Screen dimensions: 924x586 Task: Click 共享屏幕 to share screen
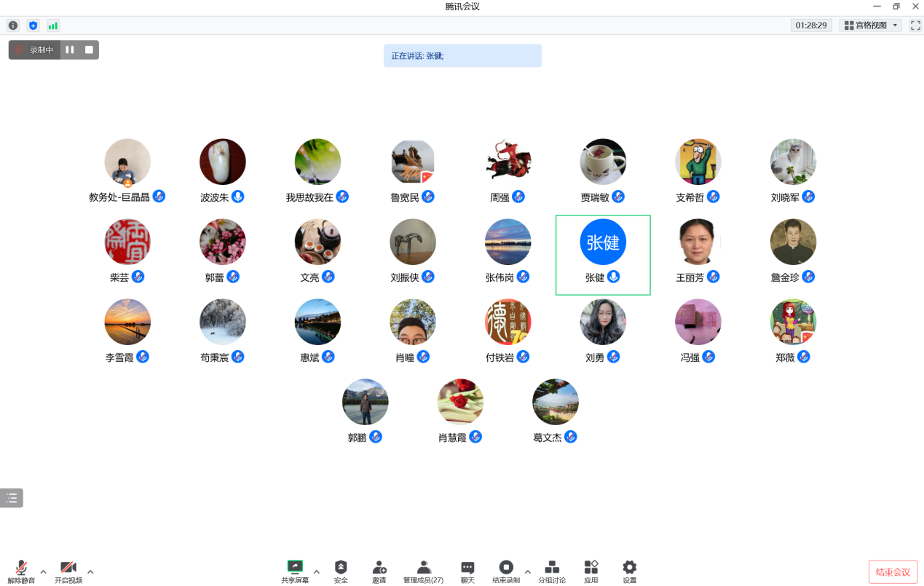coord(295,571)
